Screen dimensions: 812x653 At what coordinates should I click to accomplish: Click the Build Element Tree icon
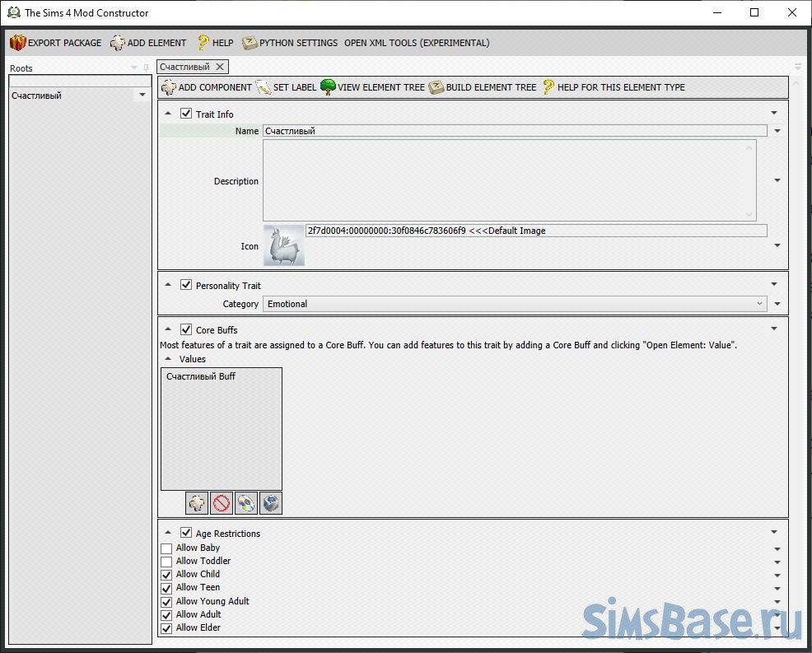point(436,87)
